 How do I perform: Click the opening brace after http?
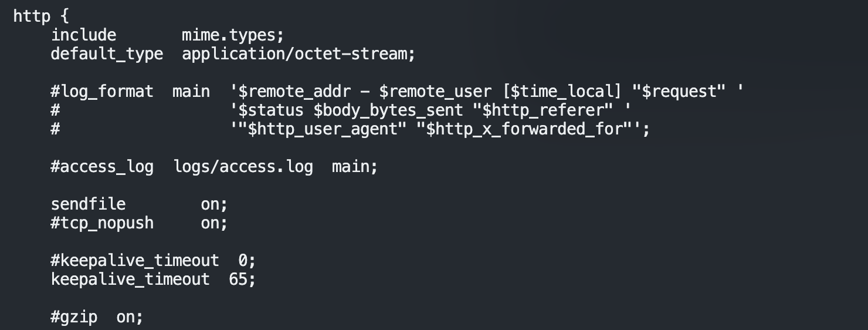click(65, 16)
